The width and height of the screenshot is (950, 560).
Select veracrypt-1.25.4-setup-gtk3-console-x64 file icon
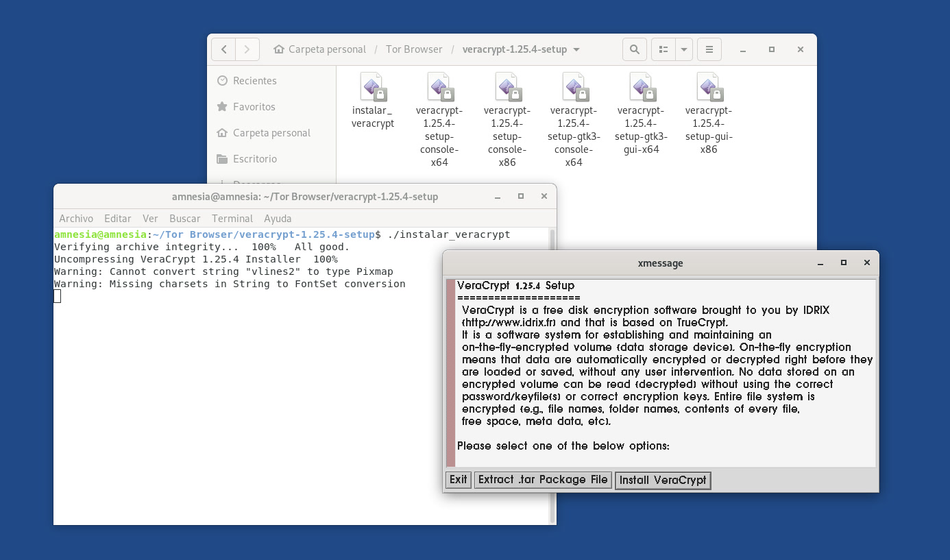tap(574, 87)
